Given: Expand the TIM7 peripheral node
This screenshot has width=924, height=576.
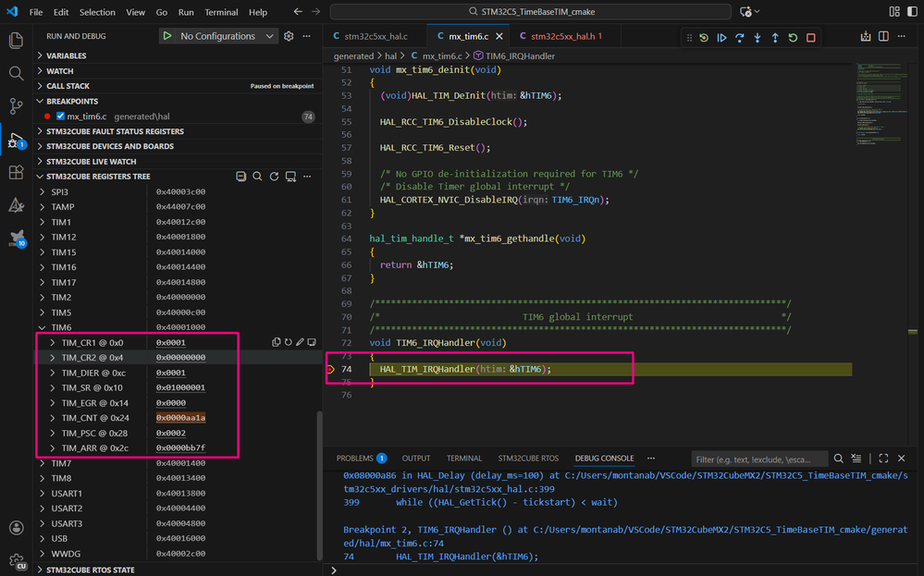Looking at the screenshot, I should coord(42,463).
